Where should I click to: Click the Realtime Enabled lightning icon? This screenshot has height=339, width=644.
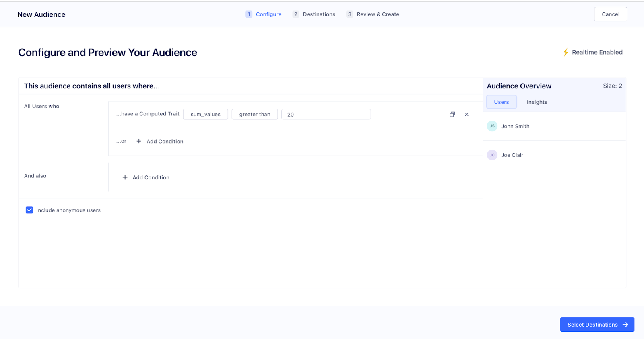[x=566, y=52]
